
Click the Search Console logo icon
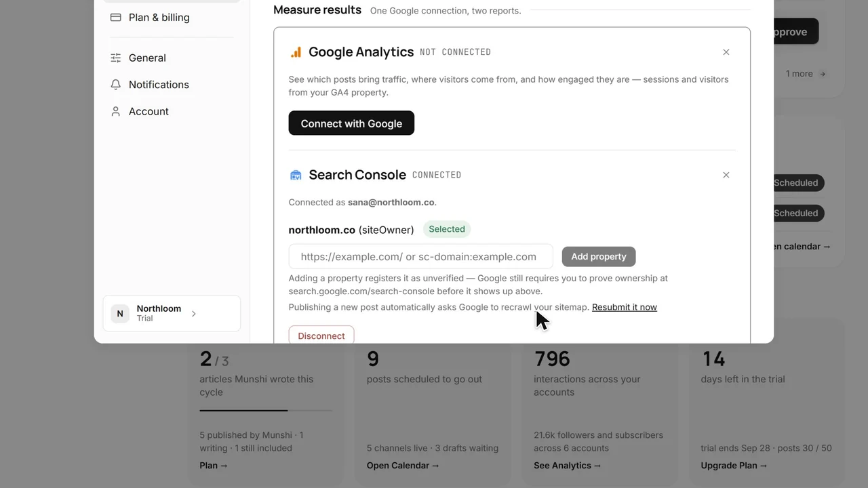296,175
